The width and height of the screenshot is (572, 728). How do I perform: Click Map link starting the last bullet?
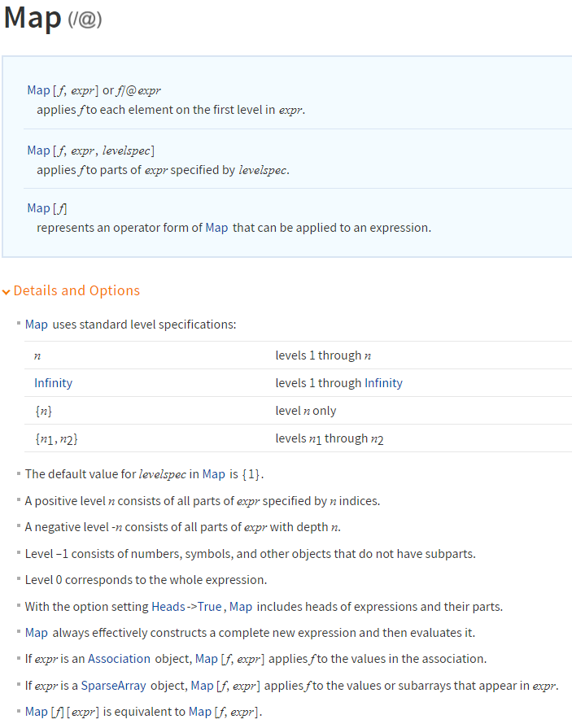click(x=37, y=712)
